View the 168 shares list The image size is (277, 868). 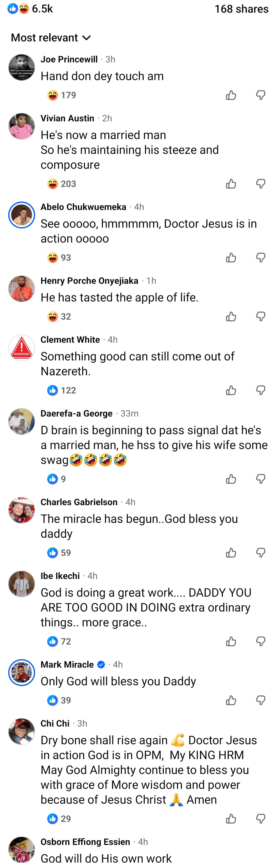(x=241, y=9)
